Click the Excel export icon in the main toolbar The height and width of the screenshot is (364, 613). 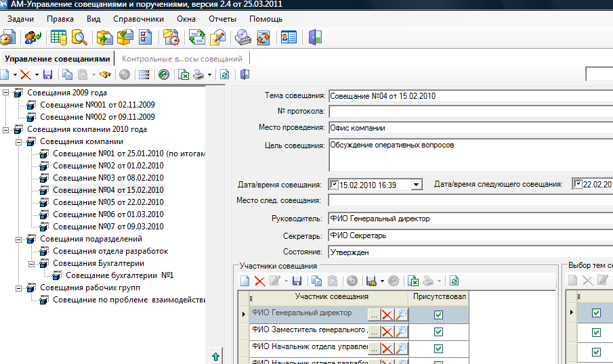[184, 74]
